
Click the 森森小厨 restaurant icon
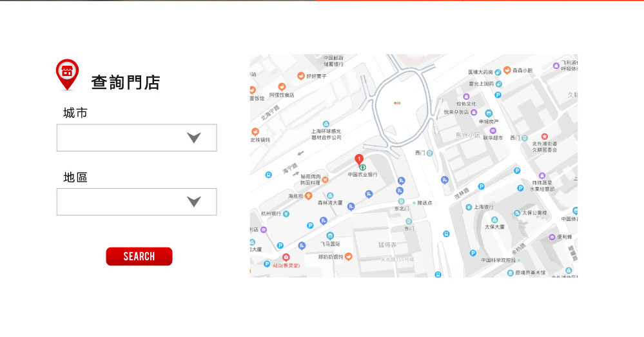(507, 70)
